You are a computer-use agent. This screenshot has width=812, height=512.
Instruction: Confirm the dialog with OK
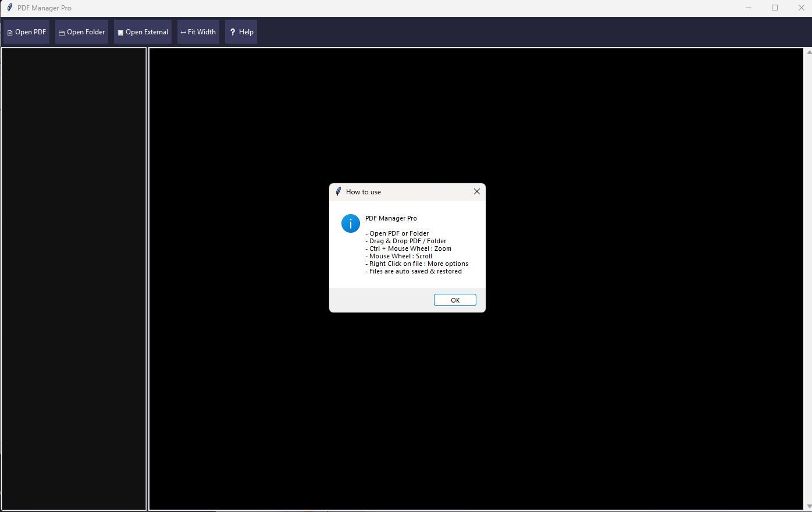455,300
